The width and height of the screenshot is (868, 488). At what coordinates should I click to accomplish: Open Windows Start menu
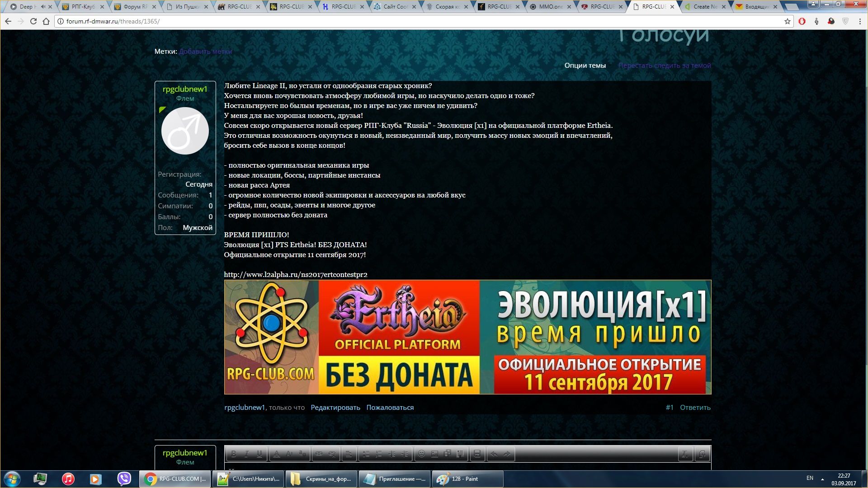coord(12,479)
